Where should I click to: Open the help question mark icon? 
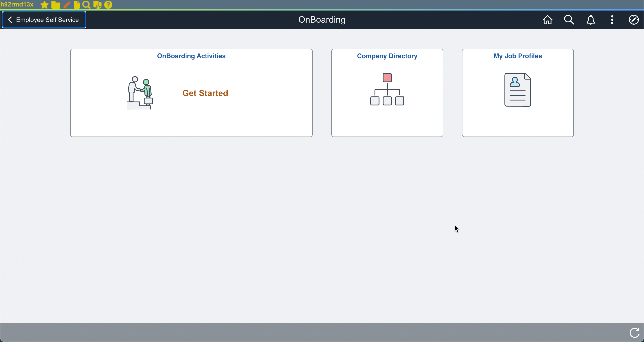pyautogui.click(x=108, y=4)
